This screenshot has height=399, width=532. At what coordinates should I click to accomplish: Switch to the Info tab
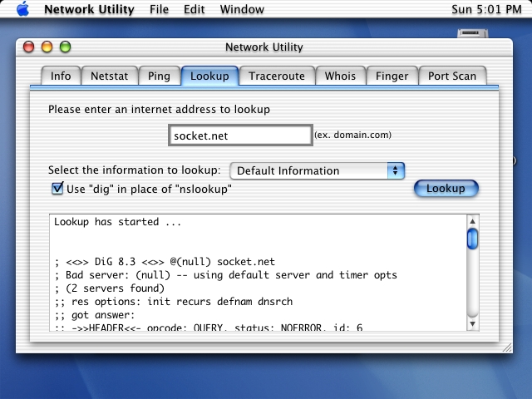[x=61, y=76]
